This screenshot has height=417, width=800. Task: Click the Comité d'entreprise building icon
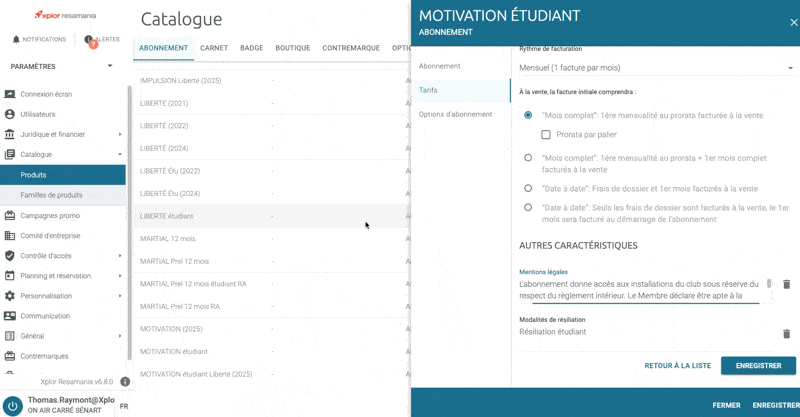point(9,235)
